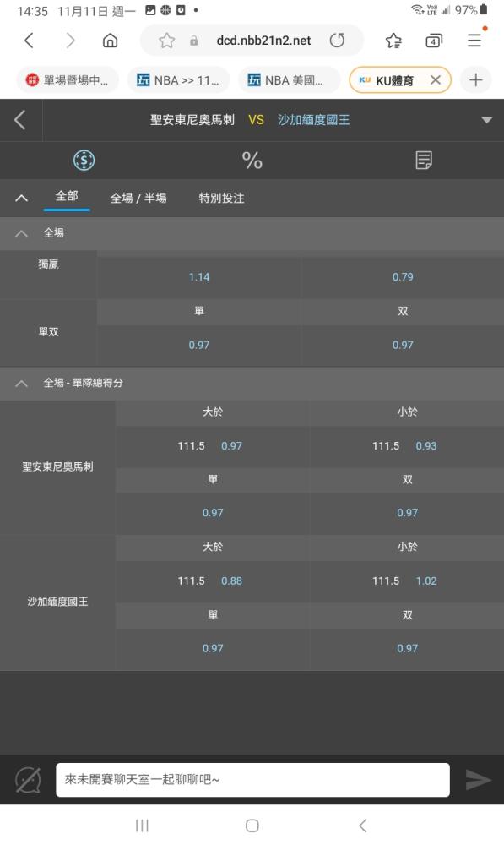Switch to the 特別投注 tab
504x845 pixels.
coord(221,198)
